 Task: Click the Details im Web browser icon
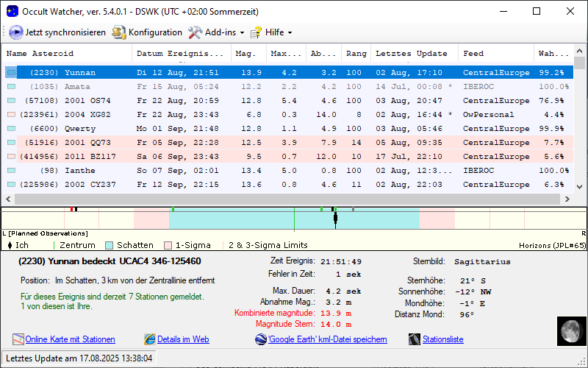click(150, 339)
